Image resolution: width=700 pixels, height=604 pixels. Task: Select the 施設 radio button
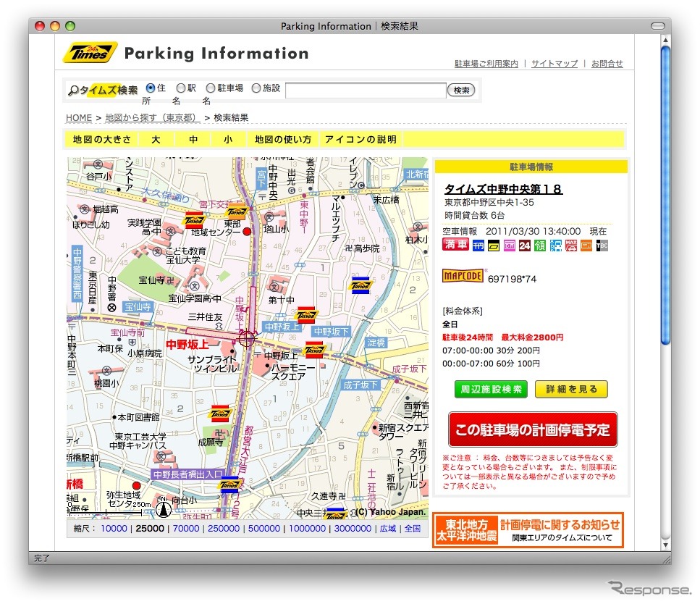click(256, 88)
